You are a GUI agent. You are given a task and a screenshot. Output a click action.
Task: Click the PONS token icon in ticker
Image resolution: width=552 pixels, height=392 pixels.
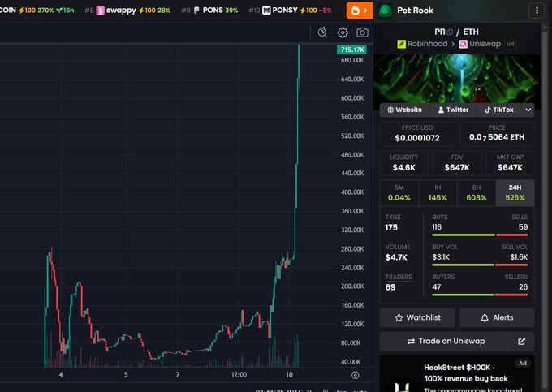point(196,11)
